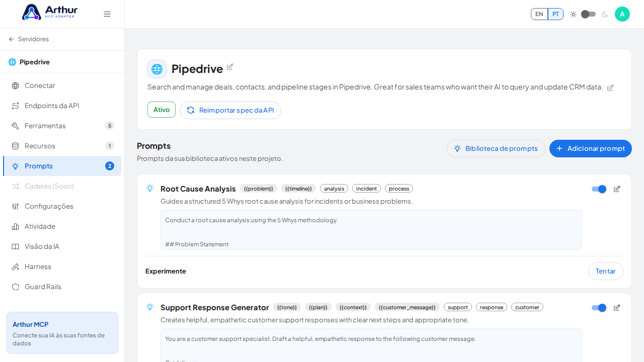Click the incident tag
Image resolution: width=644 pixels, height=362 pixels.
point(366,189)
